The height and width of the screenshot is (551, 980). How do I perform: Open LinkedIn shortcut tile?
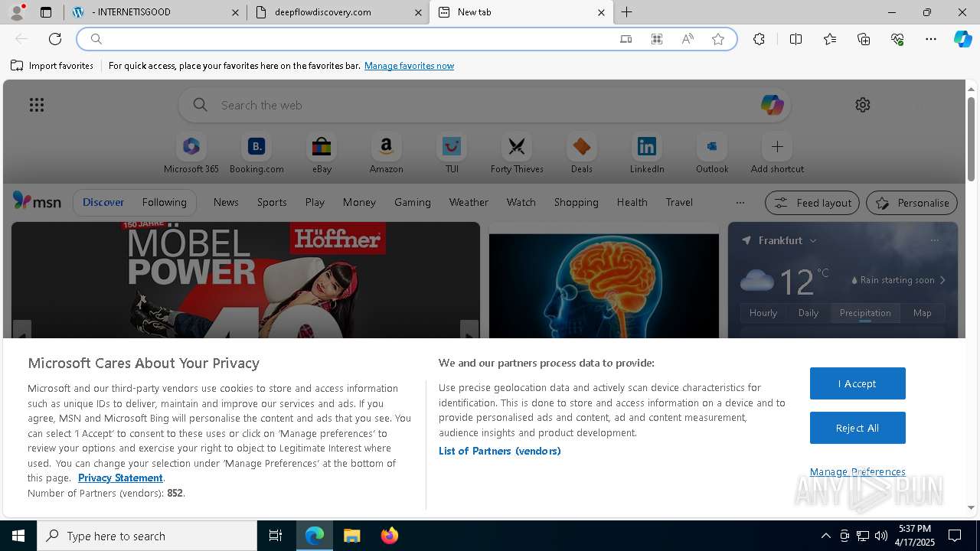click(647, 154)
